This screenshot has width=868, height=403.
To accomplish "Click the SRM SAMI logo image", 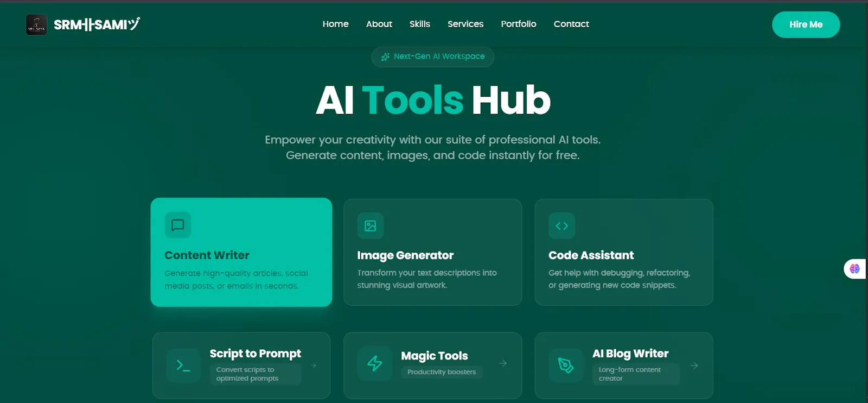I will coord(36,24).
